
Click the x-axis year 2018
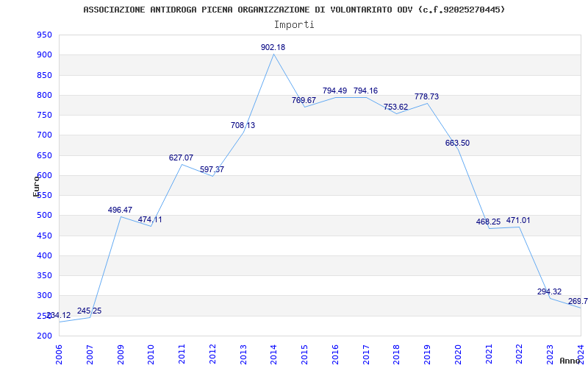397,354
